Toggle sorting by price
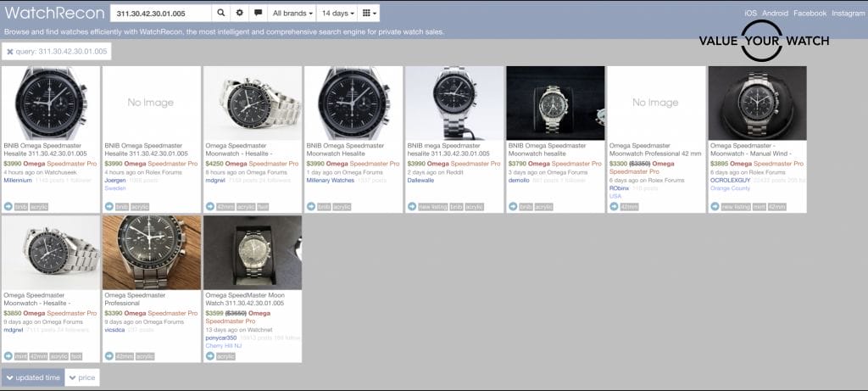The height and width of the screenshot is (391, 868). click(82, 377)
